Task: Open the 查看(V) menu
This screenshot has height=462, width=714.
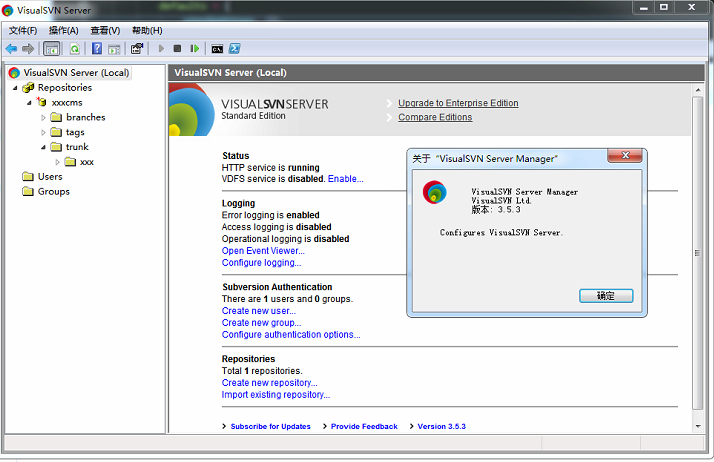Action: pos(105,30)
